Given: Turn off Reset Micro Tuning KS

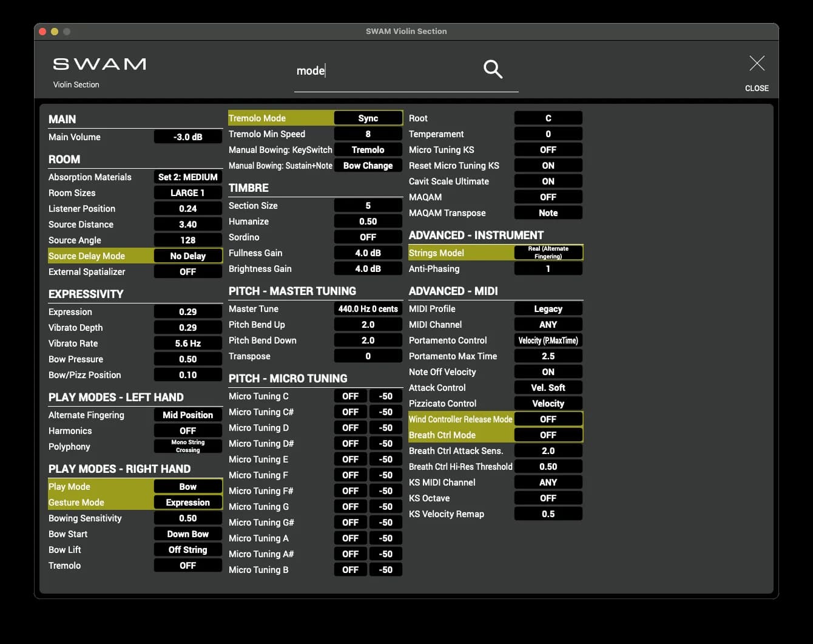Looking at the screenshot, I should click(548, 165).
